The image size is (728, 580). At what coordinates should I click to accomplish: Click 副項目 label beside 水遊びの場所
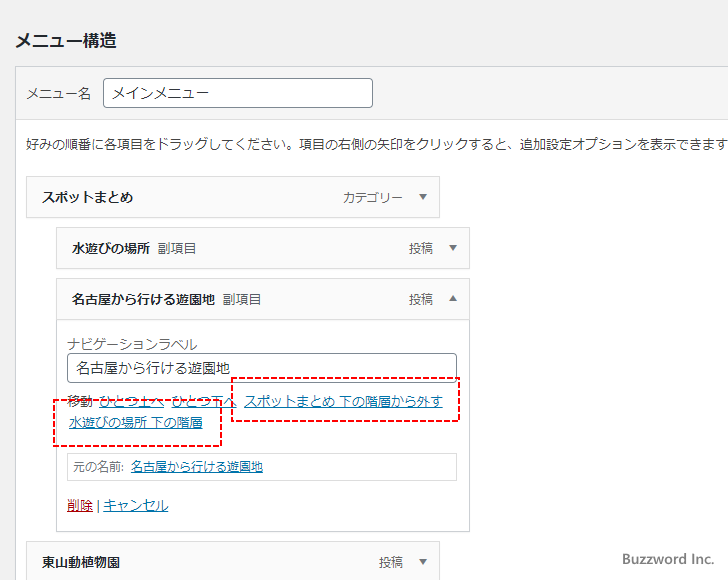click(177, 248)
